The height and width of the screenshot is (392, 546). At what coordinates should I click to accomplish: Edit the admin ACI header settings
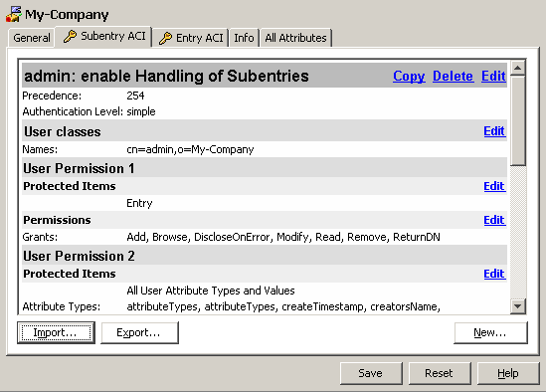pos(493,76)
